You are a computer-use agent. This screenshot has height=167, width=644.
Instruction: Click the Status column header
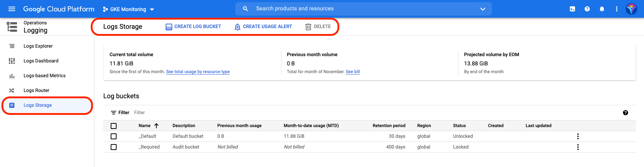point(459,126)
